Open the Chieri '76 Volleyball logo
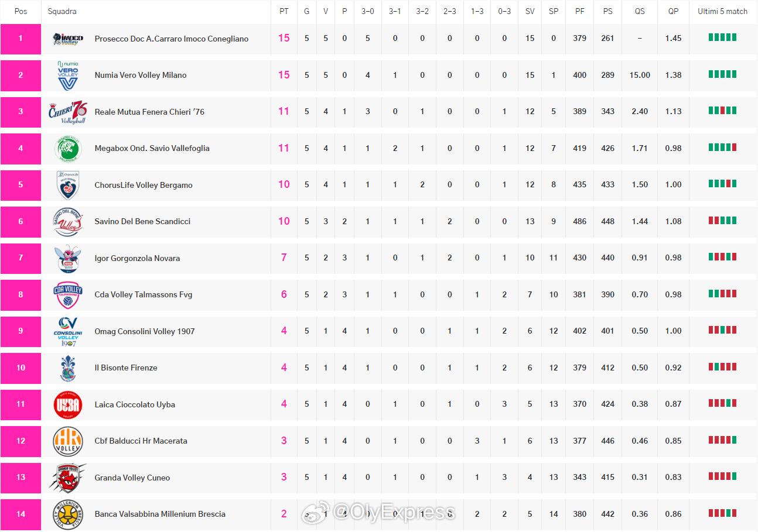This screenshot has width=758, height=532. (68, 112)
